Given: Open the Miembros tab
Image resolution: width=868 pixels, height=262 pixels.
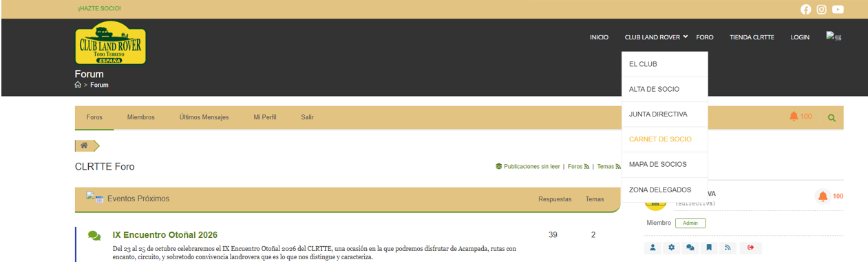Looking at the screenshot, I should 140,117.
